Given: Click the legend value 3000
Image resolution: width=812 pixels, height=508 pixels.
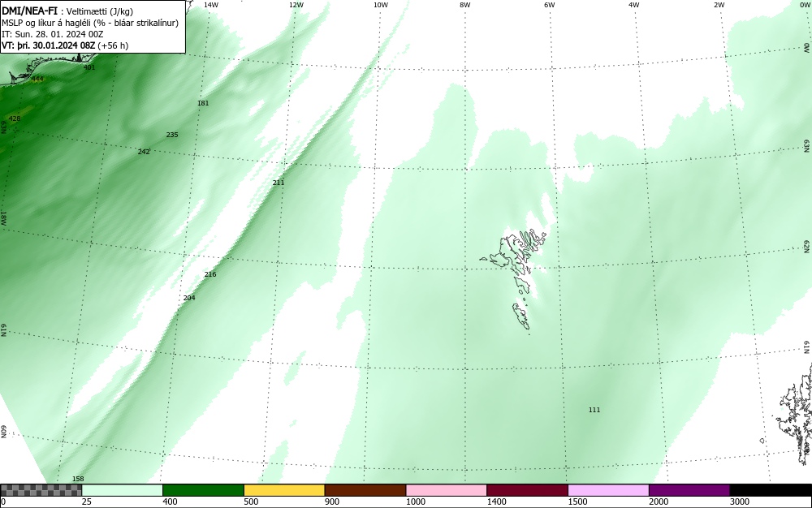Looking at the screenshot, I should click(x=739, y=502).
